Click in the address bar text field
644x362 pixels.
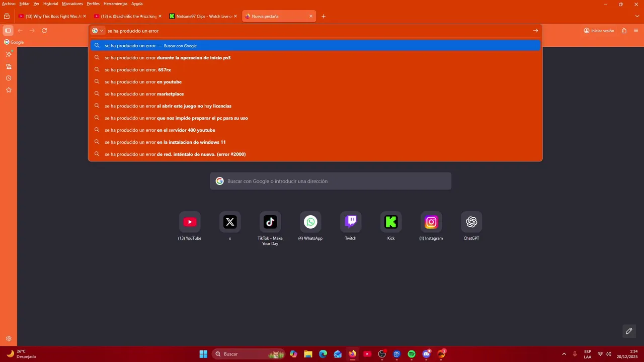point(317,31)
